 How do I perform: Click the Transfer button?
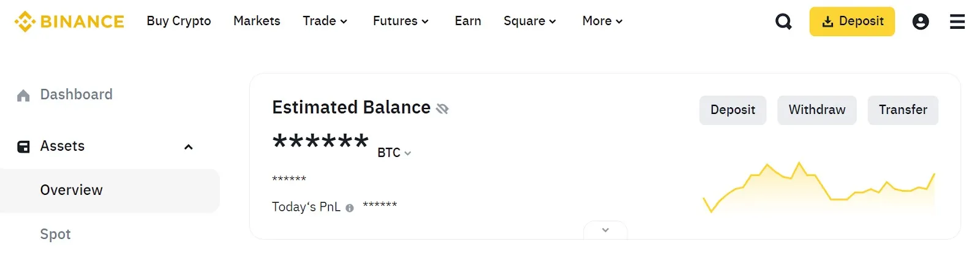tap(902, 110)
